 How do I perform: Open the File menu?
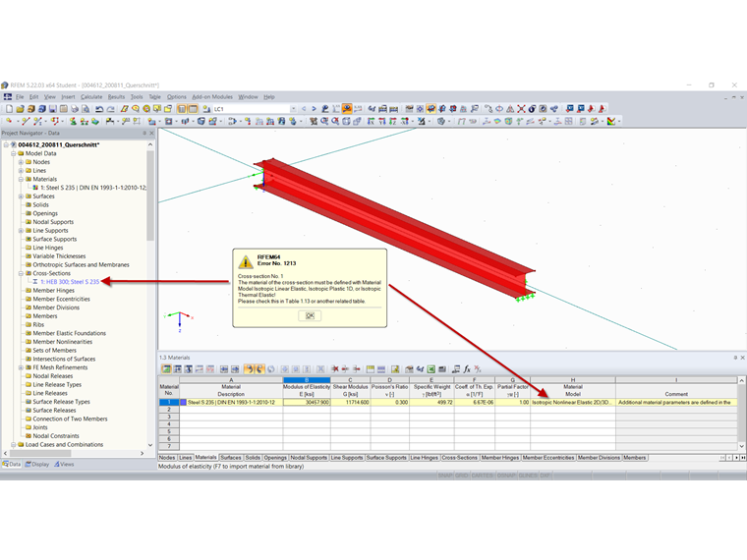[20, 96]
